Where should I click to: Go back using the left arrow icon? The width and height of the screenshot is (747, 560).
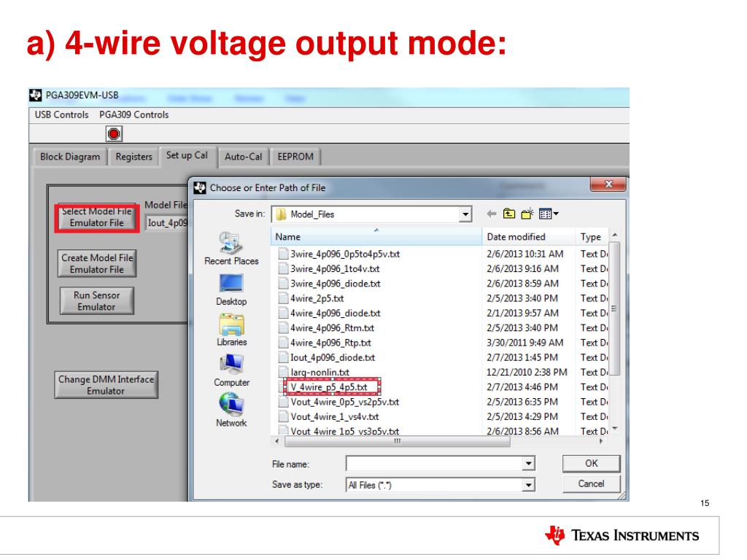pyautogui.click(x=492, y=214)
